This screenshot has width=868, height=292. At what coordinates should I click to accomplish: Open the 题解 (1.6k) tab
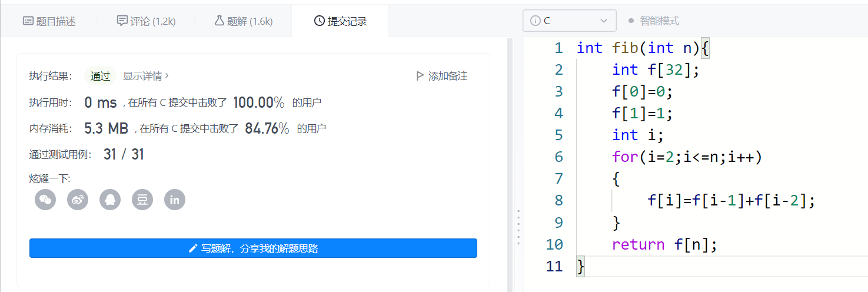[x=243, y=21]
